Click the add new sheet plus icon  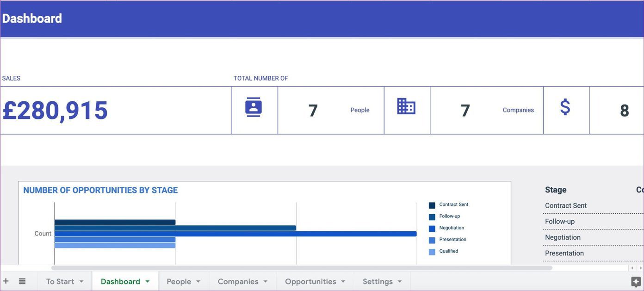point(6,281)
